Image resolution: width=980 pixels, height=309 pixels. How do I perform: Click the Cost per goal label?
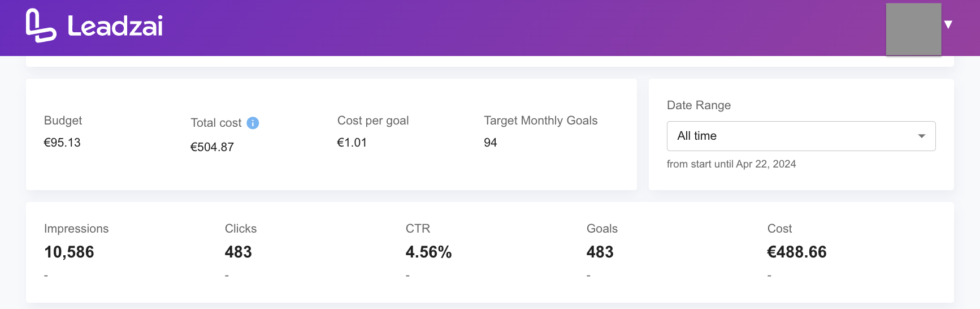click(x=373, y=121)
